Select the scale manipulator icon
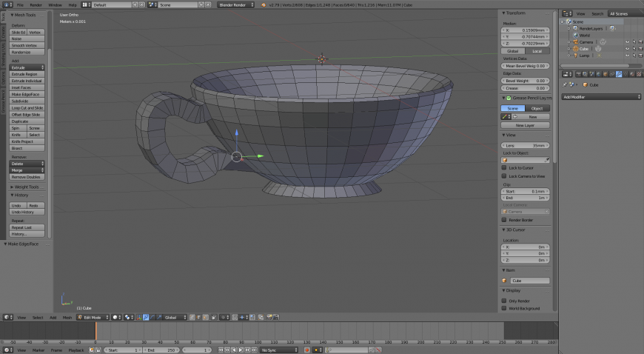This screenshot has width=644, height=354. [159, 318]
